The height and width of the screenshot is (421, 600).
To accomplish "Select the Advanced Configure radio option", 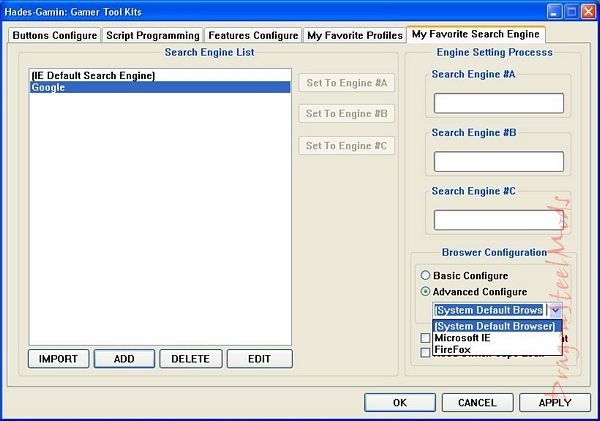I will point(426,292).
